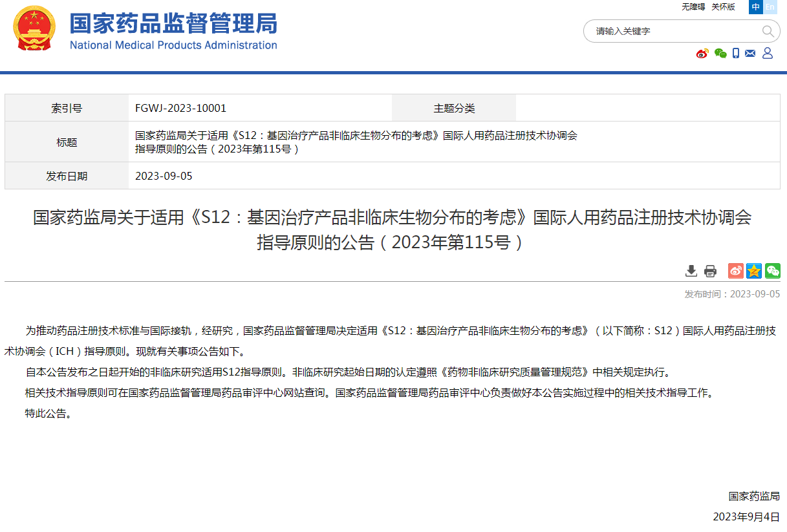The image size is (787, 532).
Task: Download the announcement via the download icon
Action: 691,271
